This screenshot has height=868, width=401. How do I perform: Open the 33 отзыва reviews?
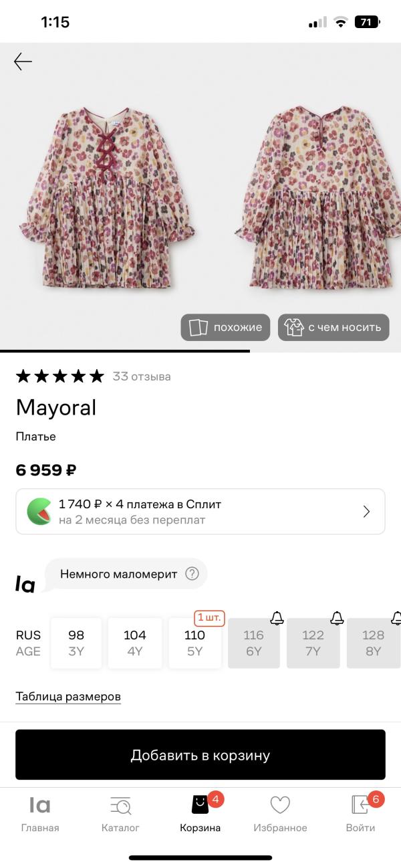(142, 376)
